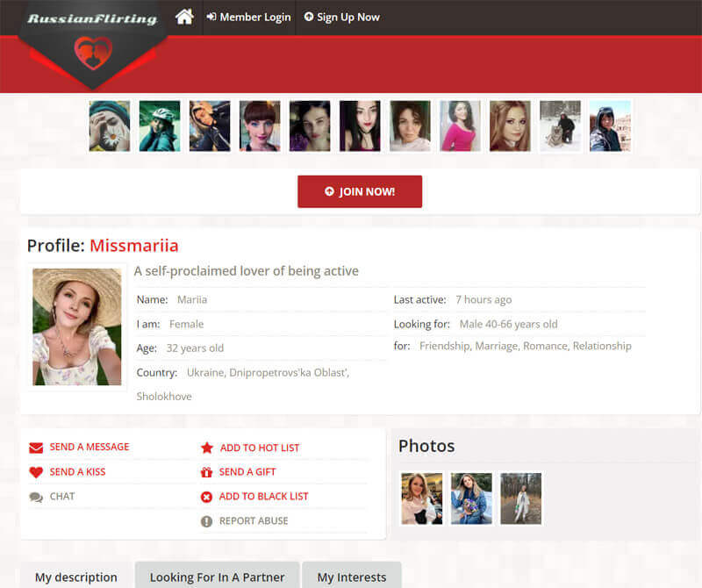The width and height of the screenshot is (702, 588).
Task: Open the Sign Up Now link
Action: (341, 17)
